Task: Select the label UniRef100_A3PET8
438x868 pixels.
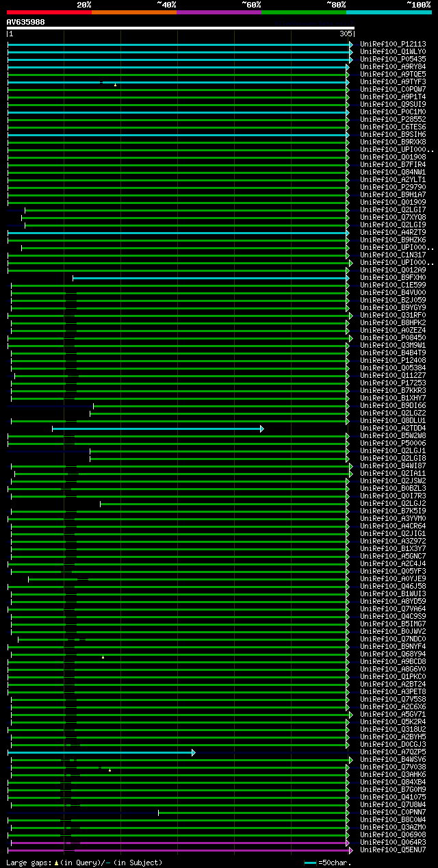Action: [x=393, y=691]
